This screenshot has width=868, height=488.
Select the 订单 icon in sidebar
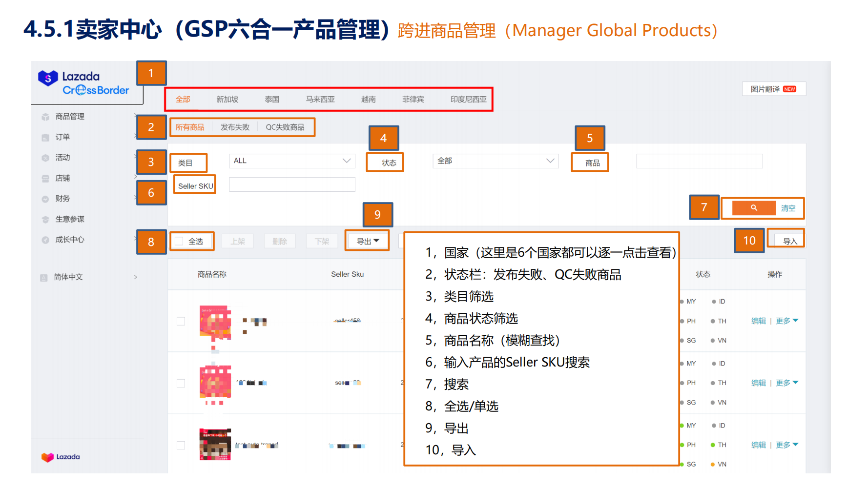[45, 137]
